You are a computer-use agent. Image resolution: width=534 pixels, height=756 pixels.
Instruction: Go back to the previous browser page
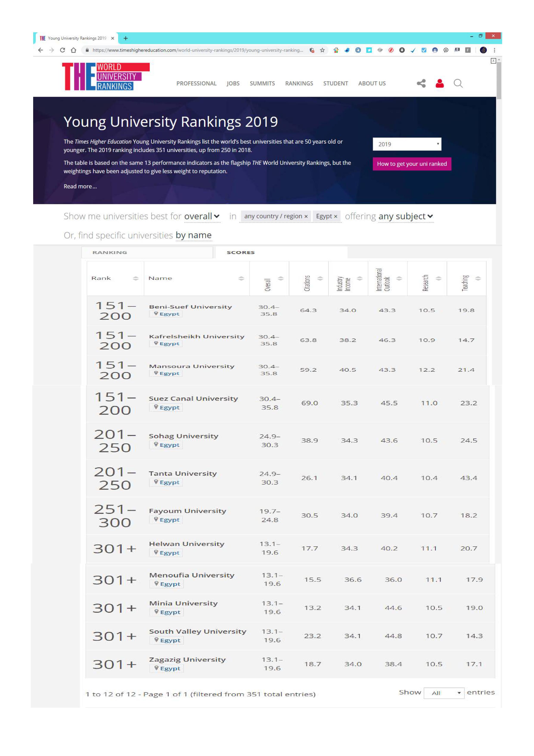[x=40, y=50]
